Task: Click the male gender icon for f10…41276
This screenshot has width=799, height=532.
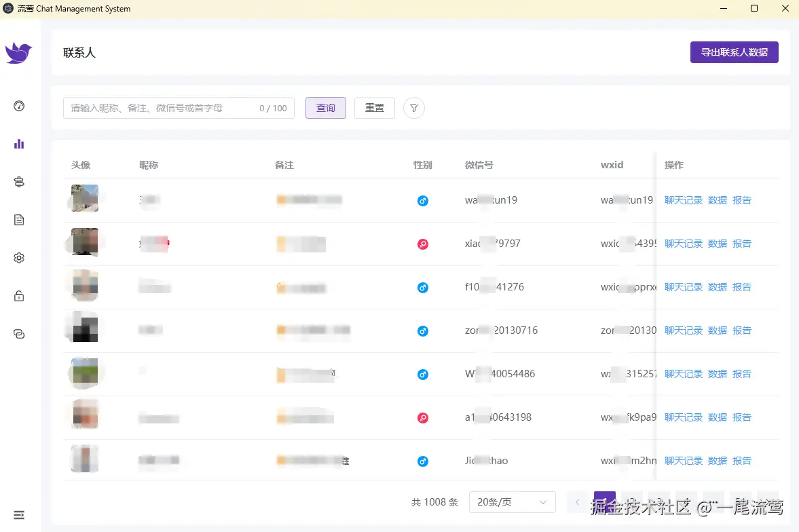Action: tap(422, 288)
